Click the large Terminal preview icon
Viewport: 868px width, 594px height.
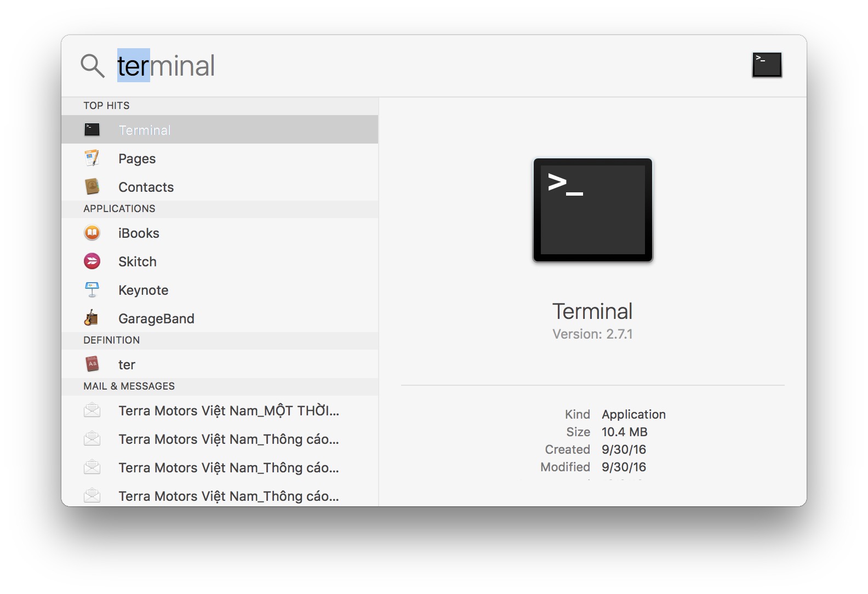pos(592,210)
